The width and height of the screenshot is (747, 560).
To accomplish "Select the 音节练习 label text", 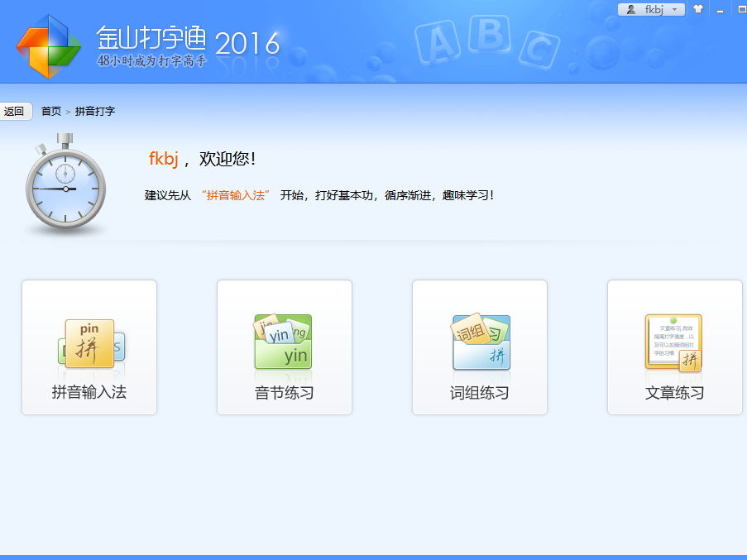I will [285, 393].
